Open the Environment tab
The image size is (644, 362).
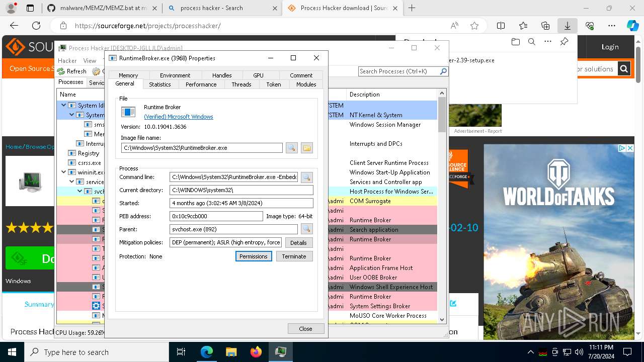click(175, 75)
